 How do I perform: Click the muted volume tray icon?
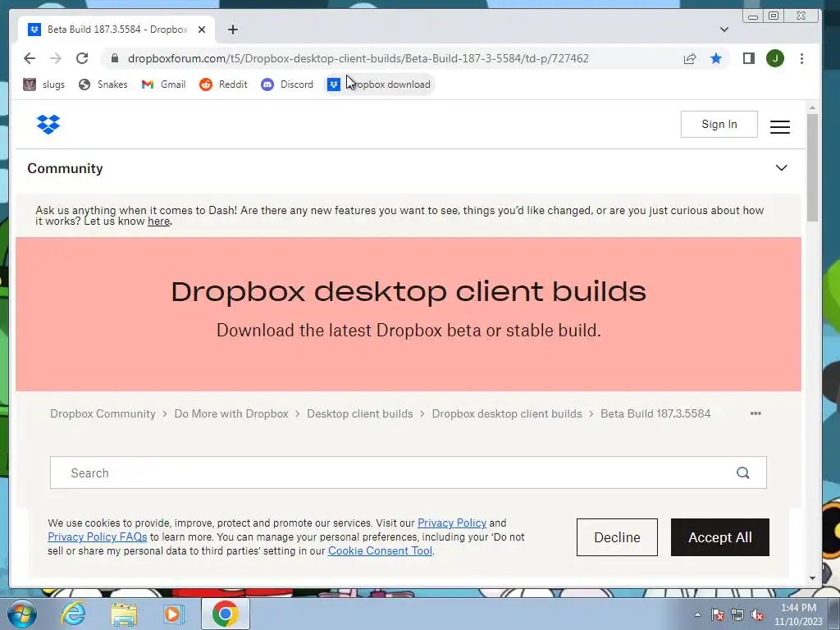coord(757,614)
